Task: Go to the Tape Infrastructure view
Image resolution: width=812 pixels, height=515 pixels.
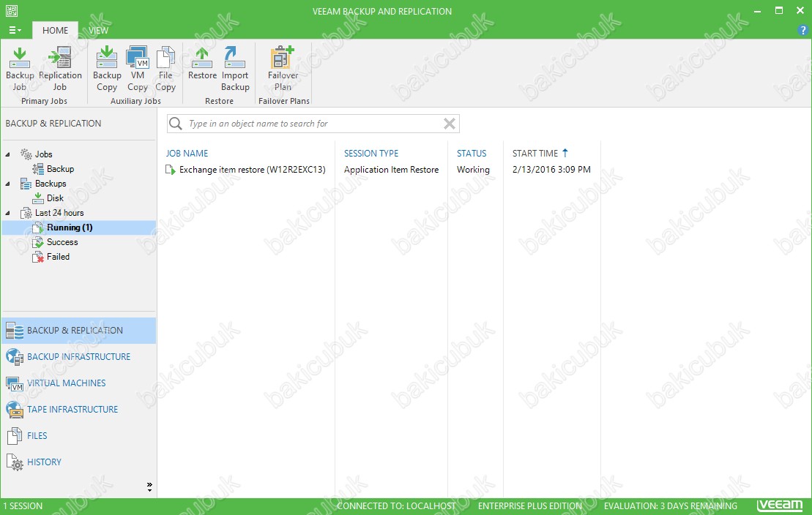Action: (x=72, y=410)
